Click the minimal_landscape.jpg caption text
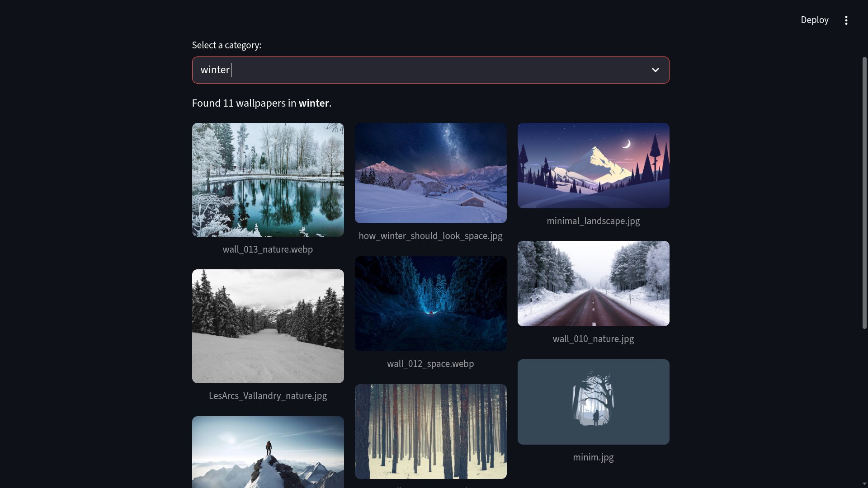 tap(593, 221)
